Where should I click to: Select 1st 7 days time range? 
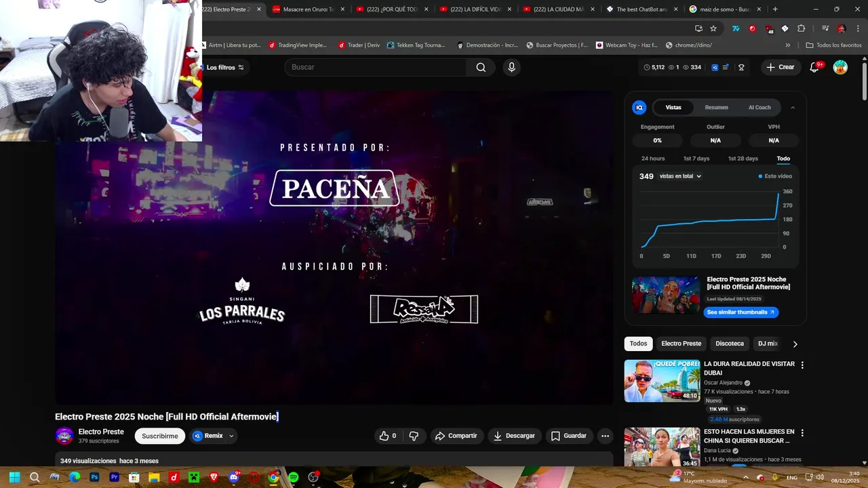point(696,159)
